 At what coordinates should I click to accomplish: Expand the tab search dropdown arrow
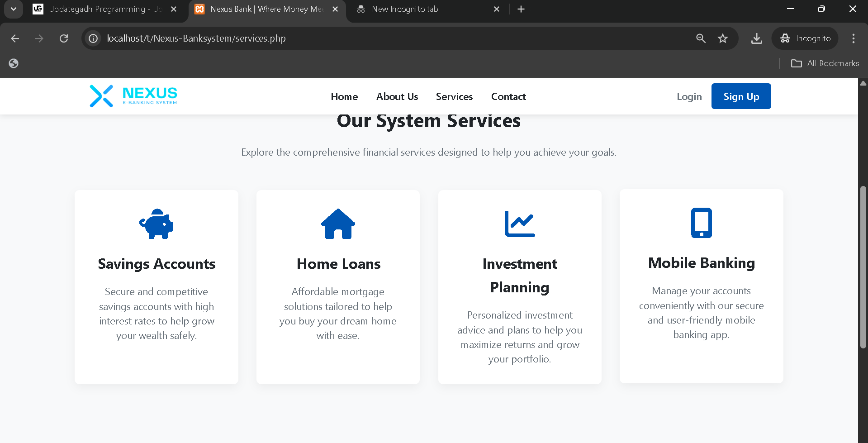coord(14,9)
